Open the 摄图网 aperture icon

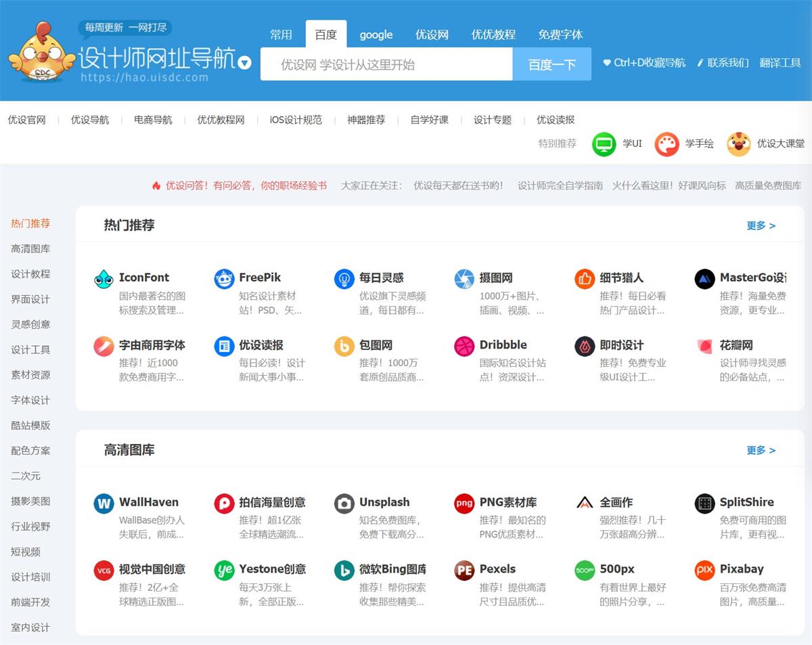pos(464,279)
